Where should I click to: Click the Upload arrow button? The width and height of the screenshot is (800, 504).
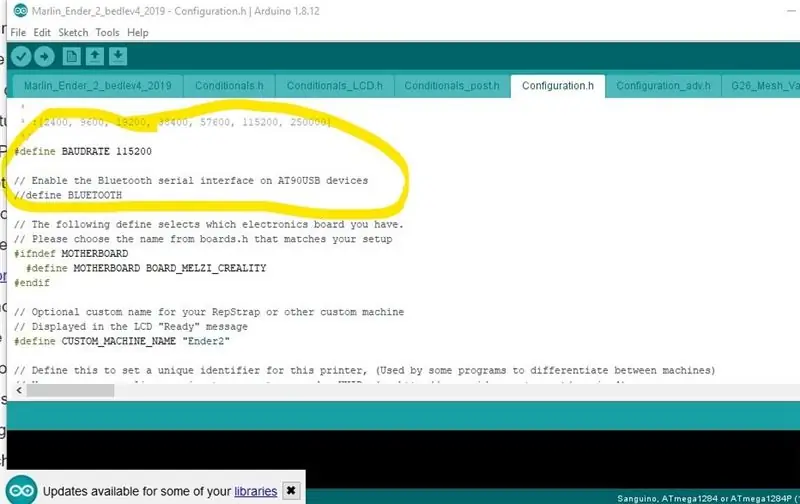44,56
